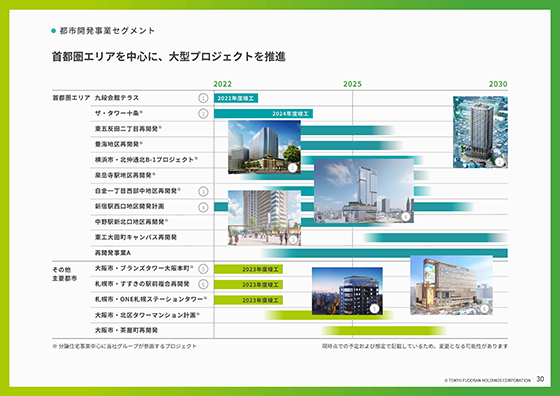Image resolution: width=560 pixels, height=396 pixels.
Task: Select the 2022 year marker
Action: coord(222,84)
